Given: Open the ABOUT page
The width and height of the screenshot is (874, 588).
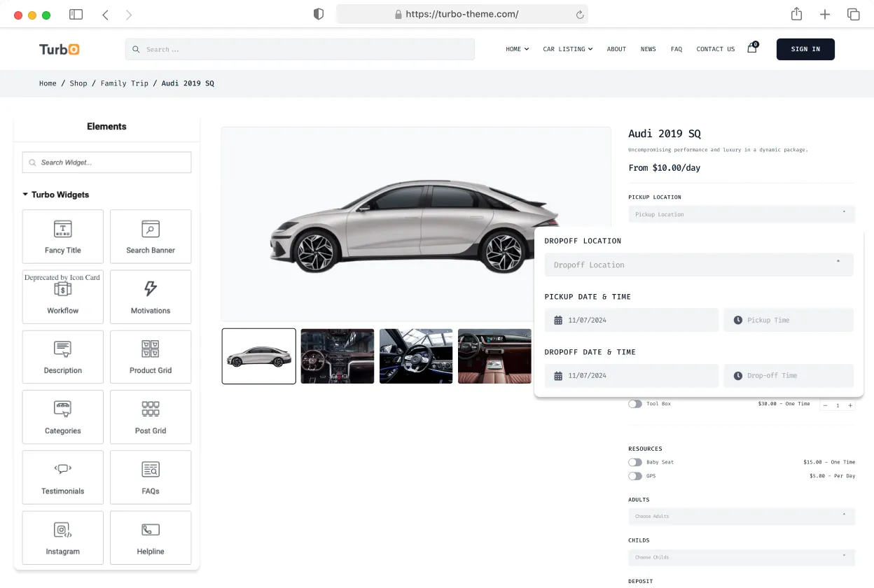Looking at the screenshot, I should click(616, 49).
